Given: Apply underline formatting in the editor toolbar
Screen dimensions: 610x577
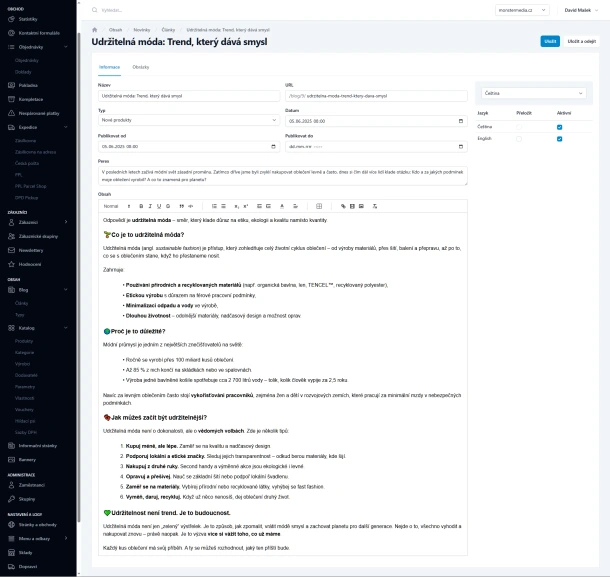Looking at the screenshot, I should [158, 206].
